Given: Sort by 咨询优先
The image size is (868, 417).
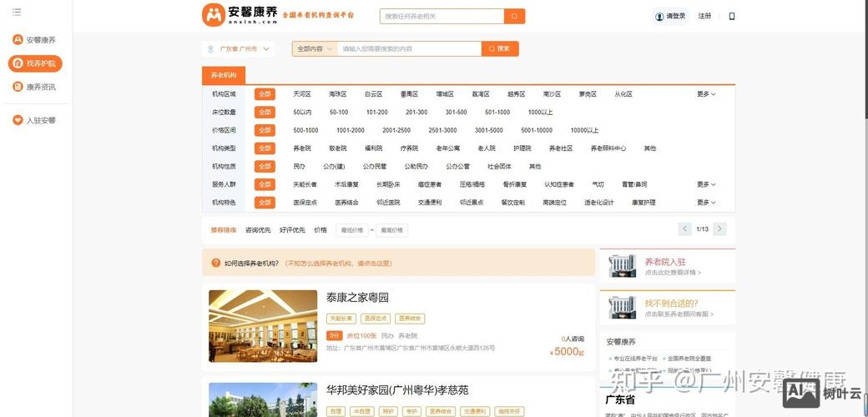Looking at the screenshot, I should tap(258, 230).
